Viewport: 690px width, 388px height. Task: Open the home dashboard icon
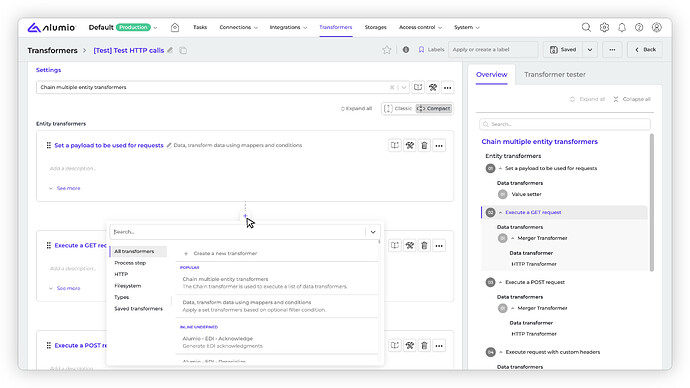coord(175,27)
